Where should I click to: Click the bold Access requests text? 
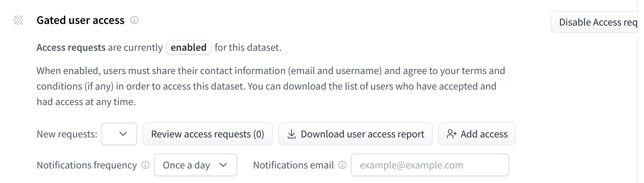[x=71, y=48]
